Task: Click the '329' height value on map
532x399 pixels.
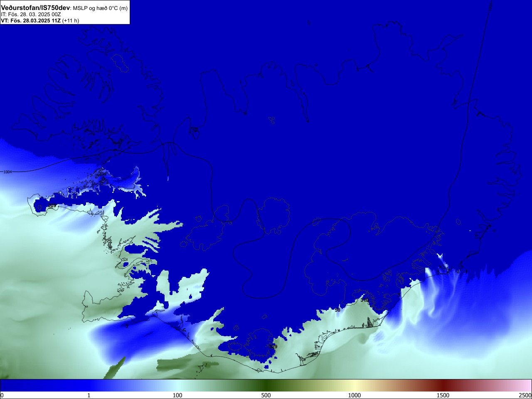Action: 273,347
